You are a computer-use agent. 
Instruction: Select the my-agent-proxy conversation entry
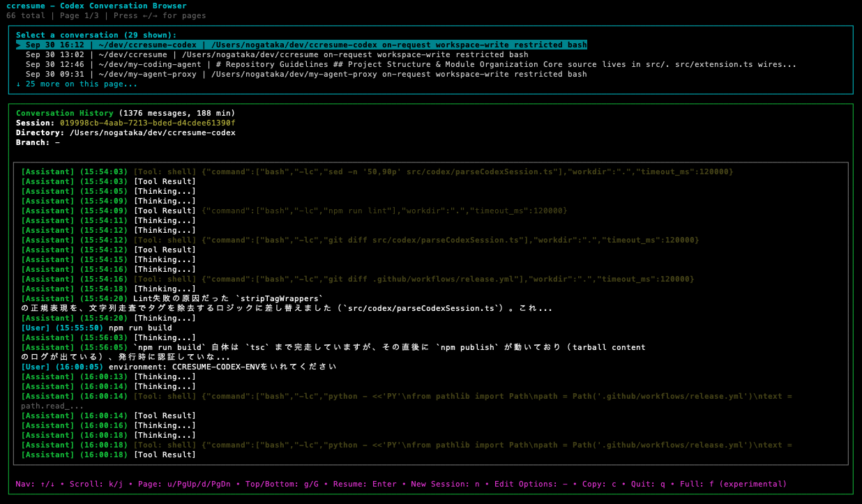[300, 74]
